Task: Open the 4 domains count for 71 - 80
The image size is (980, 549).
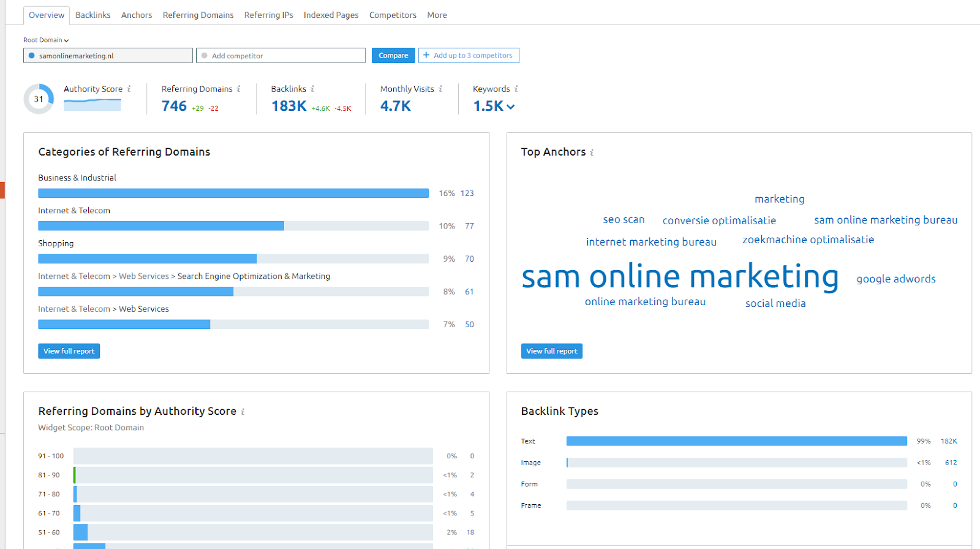Action: coord(472,494)
